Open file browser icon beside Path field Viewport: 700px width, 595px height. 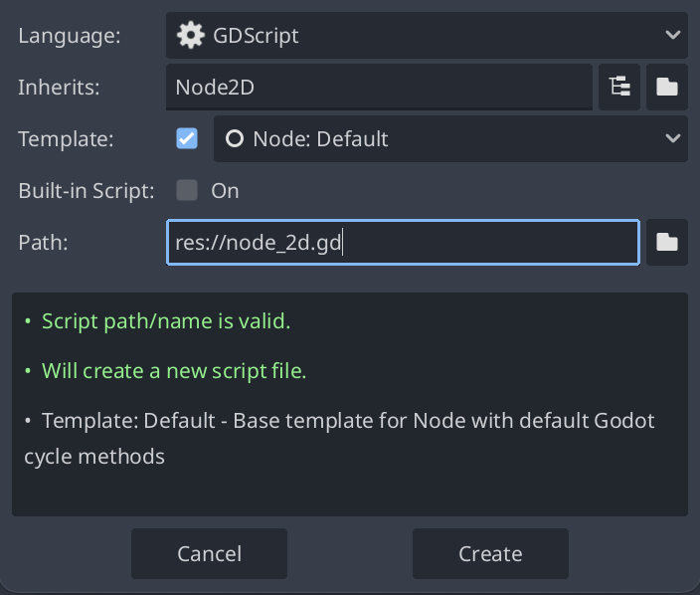click(667, 242)
